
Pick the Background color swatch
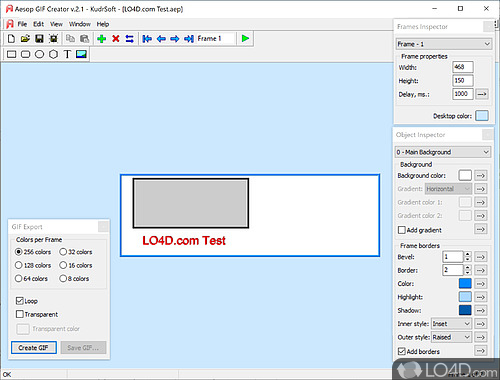pyautogui.click(x=465, y=175)
